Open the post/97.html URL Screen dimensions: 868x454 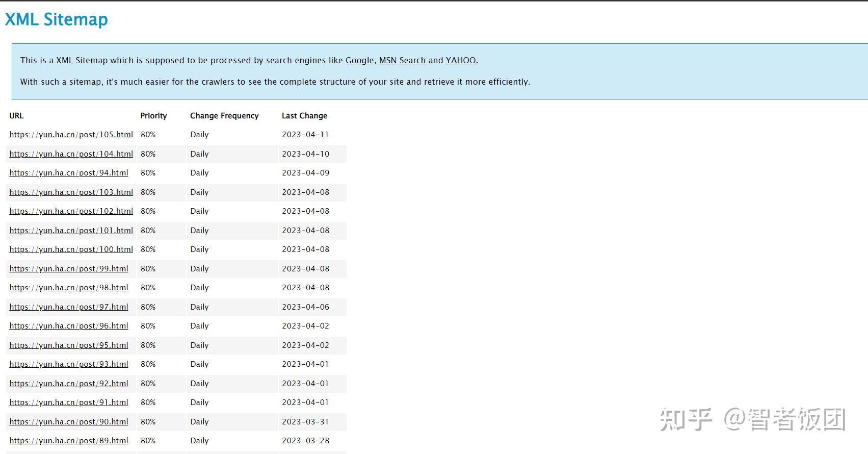coord(69,307)
